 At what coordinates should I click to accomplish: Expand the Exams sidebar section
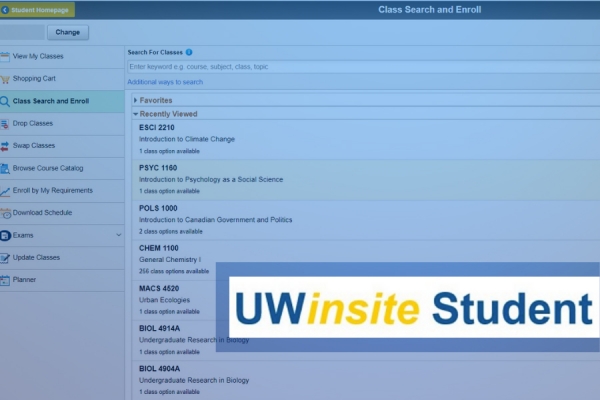(119, 235)
